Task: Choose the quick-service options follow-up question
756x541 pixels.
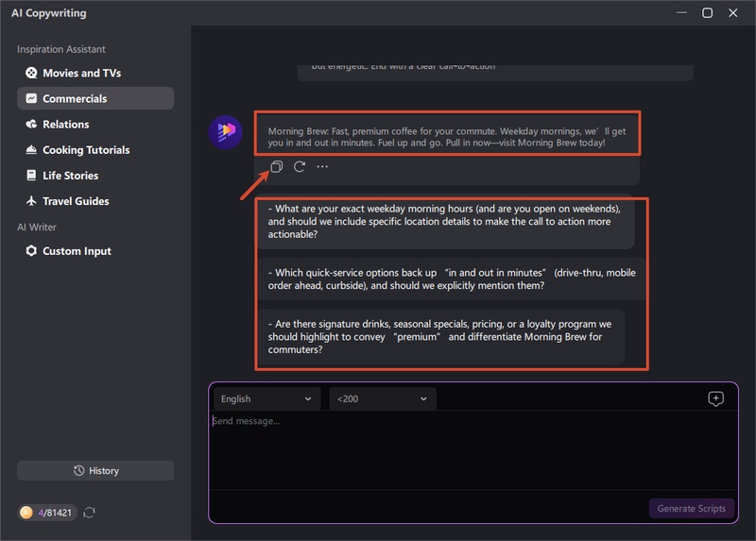Action: [x=452, y=279]
